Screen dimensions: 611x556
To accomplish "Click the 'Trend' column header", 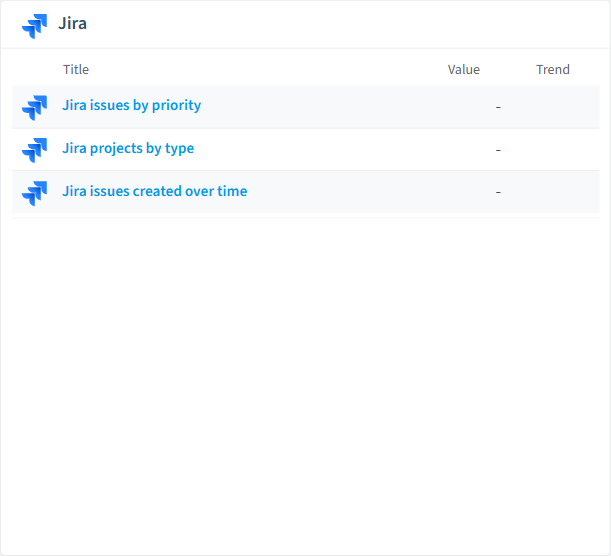I will click(x=553, y=69).
